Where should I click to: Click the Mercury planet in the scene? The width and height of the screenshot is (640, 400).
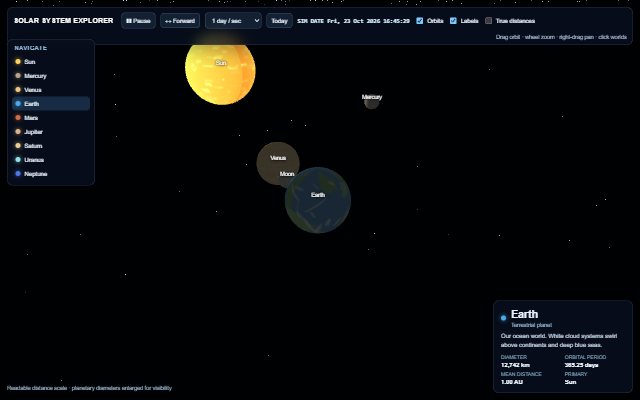click(371, 102)
